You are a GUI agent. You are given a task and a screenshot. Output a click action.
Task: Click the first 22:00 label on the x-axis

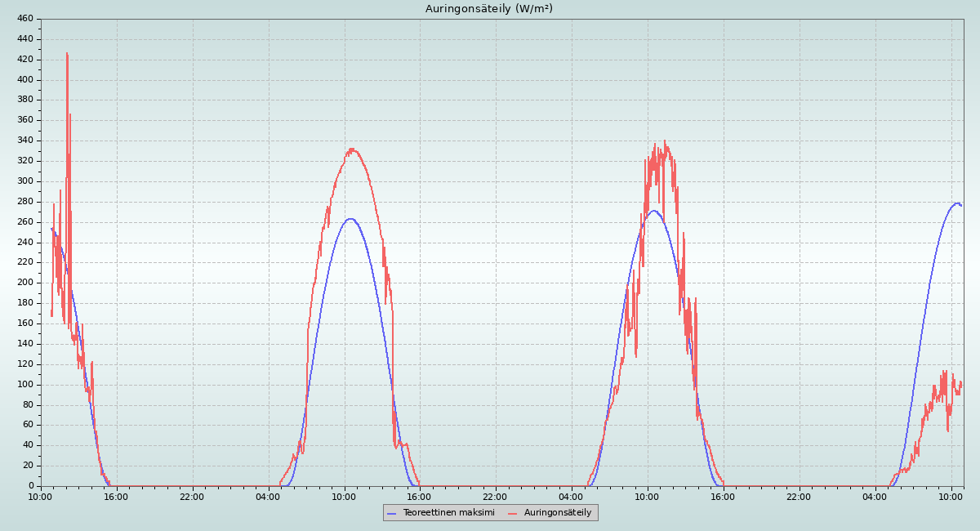tap(192, 496)
